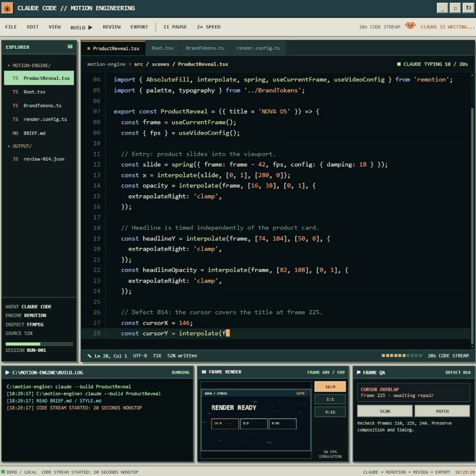
Task: Open the VIEW menu
Action: [55, 27]
